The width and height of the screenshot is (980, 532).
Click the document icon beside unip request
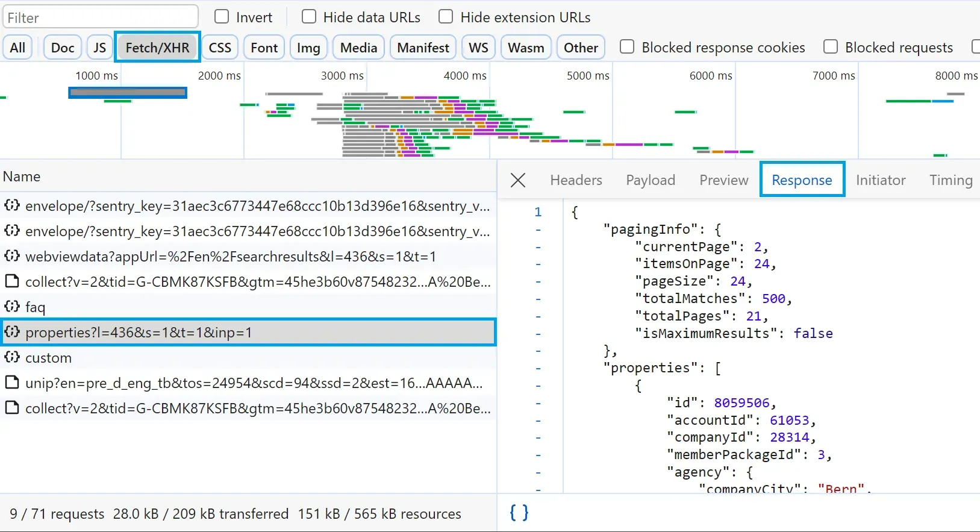click(x=12, y=383)
